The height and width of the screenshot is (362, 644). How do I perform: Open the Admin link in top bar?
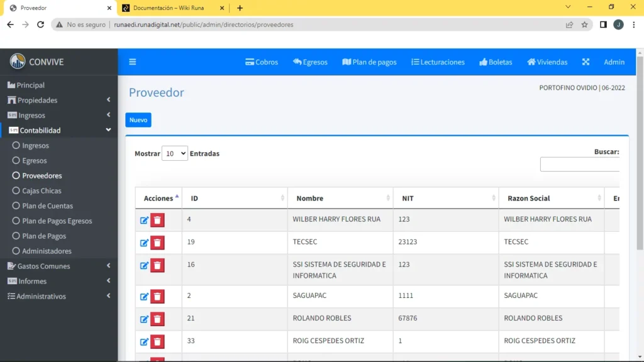(614, 62)
